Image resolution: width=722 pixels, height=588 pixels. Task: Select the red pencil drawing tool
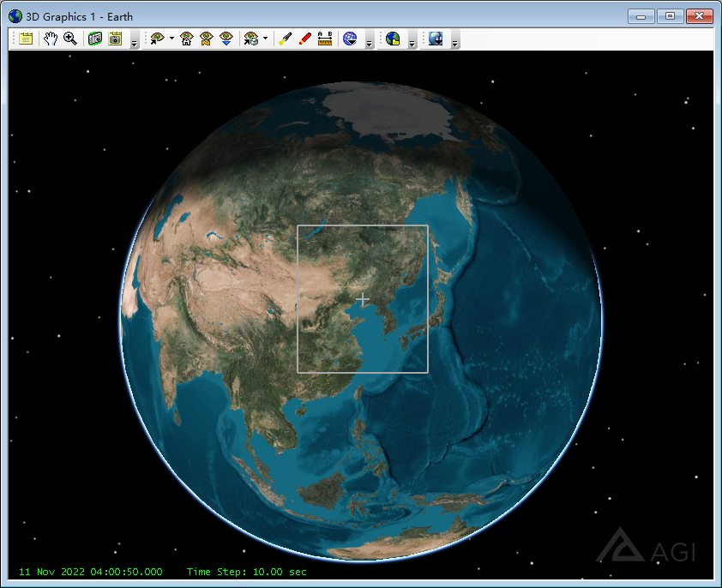(x=304, y=39)
